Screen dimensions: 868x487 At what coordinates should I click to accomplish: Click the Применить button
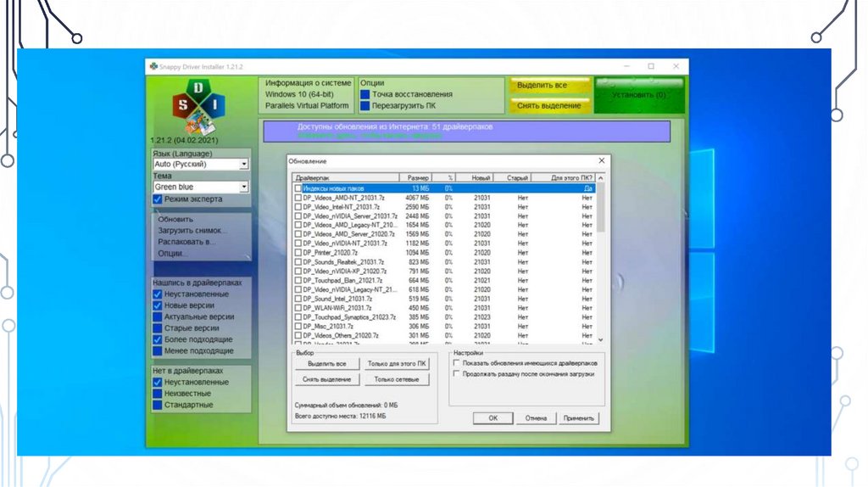(x=578, y=418)
